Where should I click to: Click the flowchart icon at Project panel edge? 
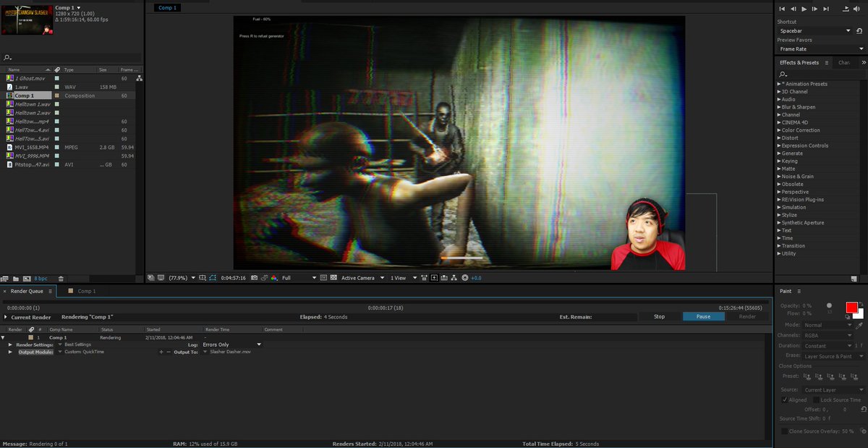(139, 78)
